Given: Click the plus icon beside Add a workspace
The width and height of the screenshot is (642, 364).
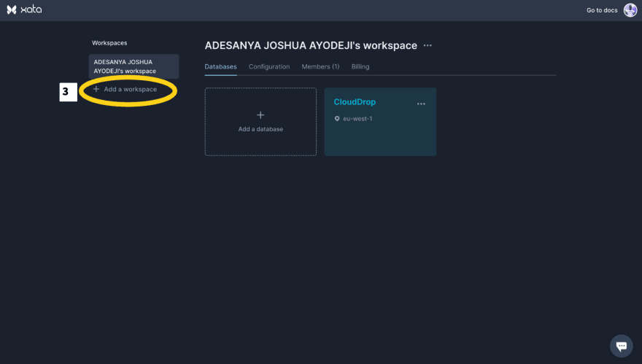Looking at the screenshot, I should coord(96,89).
